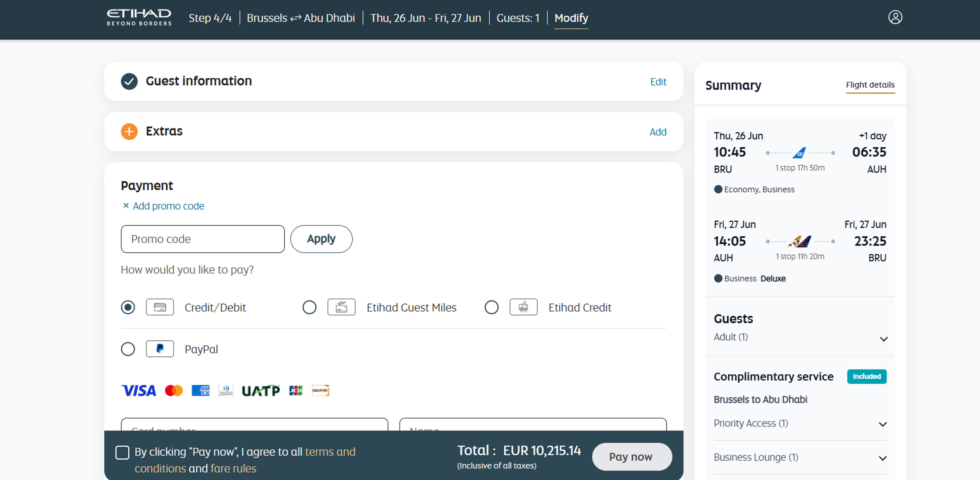Click the Discover card logo
Screen dimensions: 980x480
point(320,391)
